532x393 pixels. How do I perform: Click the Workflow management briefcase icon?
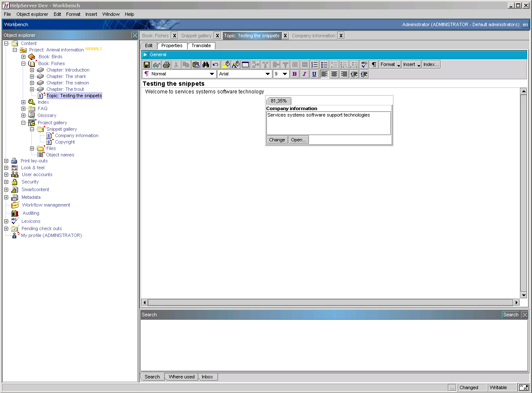click(15, 205)
